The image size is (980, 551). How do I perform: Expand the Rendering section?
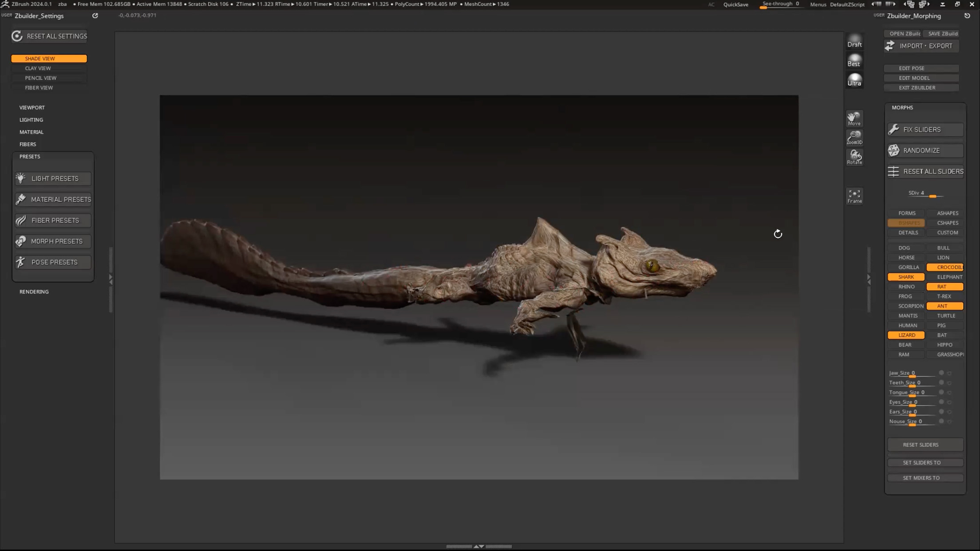click(34, 291)
